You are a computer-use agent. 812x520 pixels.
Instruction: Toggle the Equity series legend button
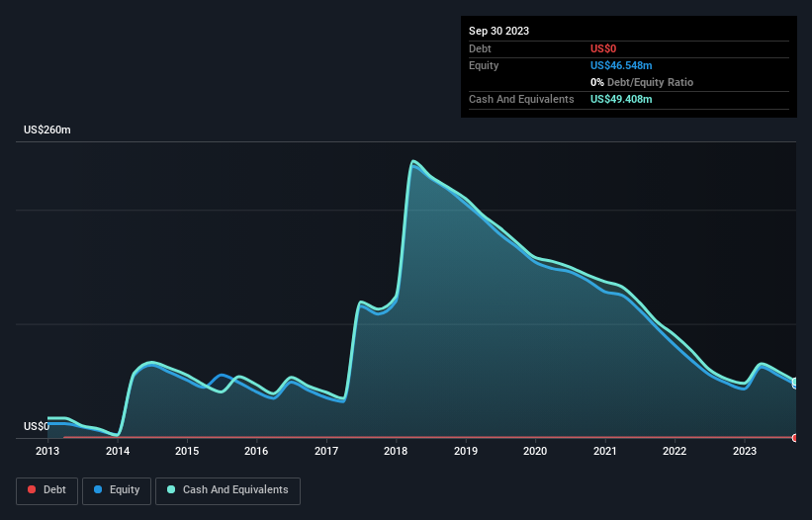(117, 490)
